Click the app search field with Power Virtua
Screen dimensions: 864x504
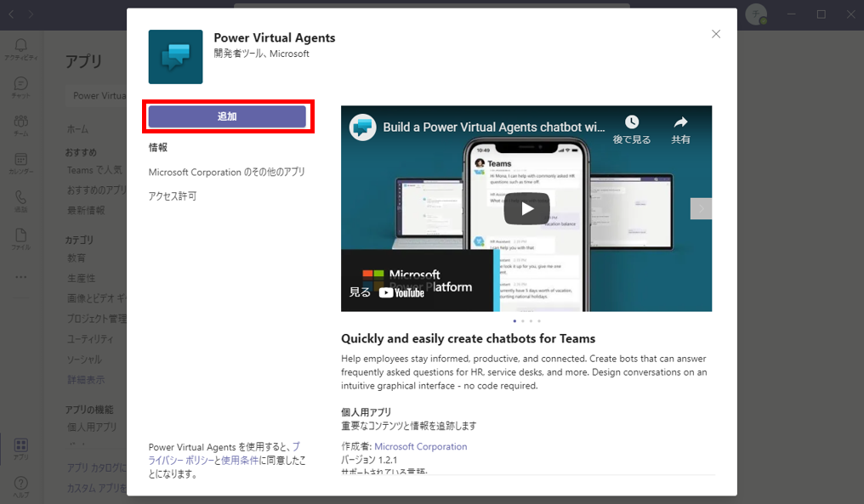click(x=96, y=96)
